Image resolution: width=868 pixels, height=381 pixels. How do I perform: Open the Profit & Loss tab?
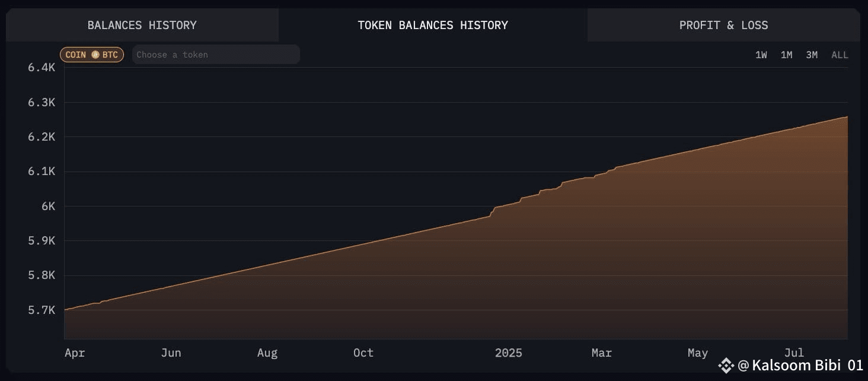(x=723, y=25)
